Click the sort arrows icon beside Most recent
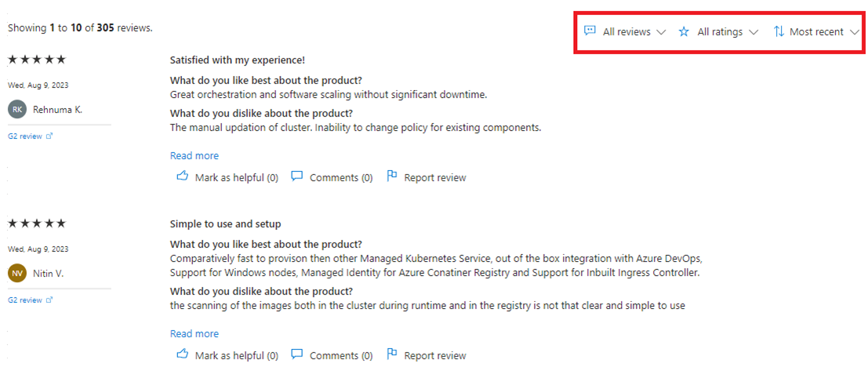This screenshot has width=868, height=378. (779, 32)
